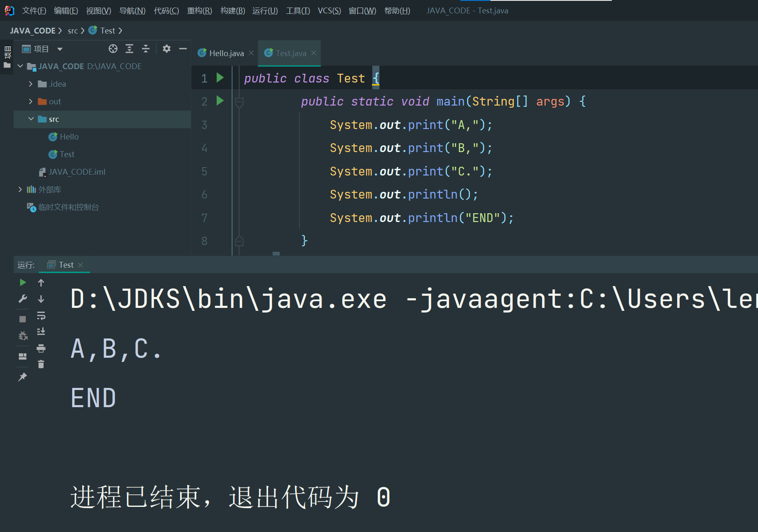Toggle scroll to end in console
Screen dimensions: 758x532
(41, 332)
